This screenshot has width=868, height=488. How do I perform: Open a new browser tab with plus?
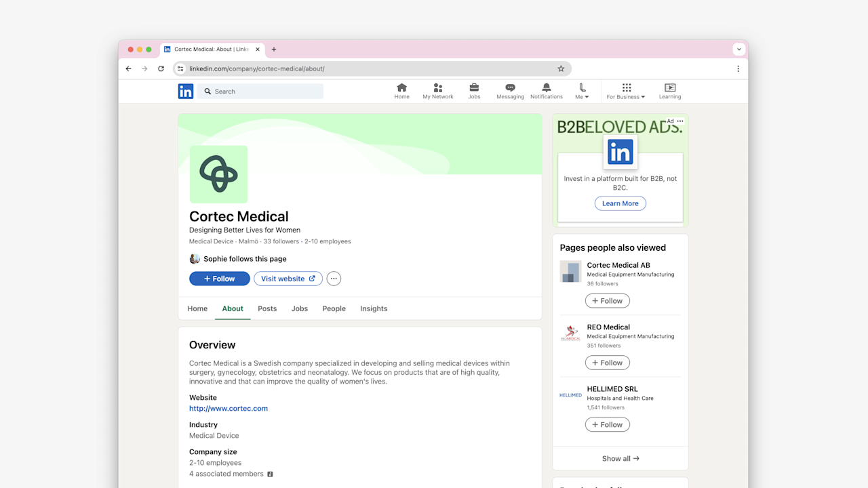[274, 49]
